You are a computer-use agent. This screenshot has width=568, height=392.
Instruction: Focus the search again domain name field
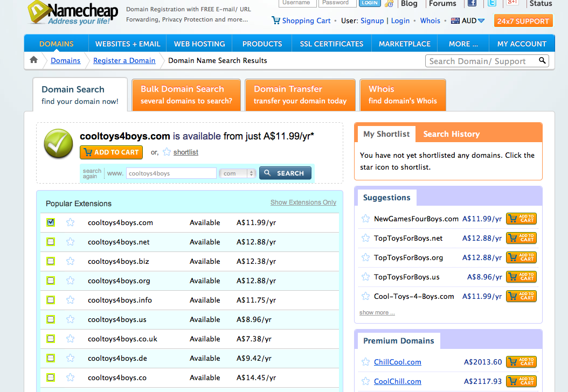coord(171,173)
